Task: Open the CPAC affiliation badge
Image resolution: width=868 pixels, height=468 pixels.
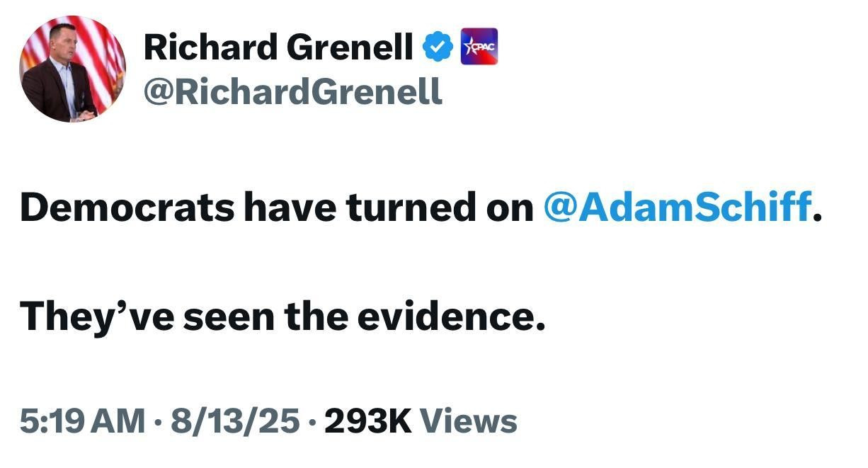Action: [x=479, y=47]
